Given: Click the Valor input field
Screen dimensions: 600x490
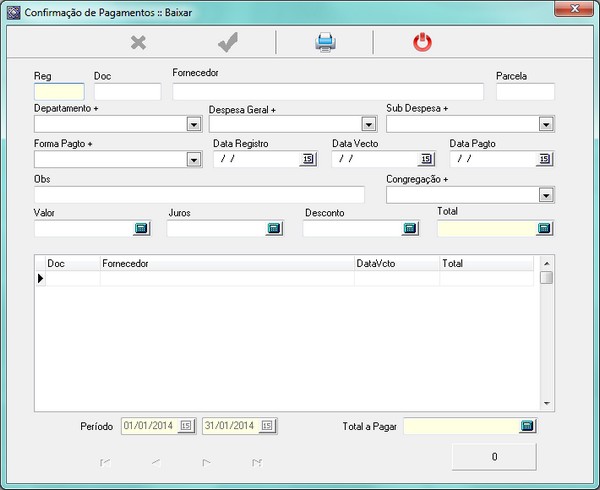Looking at the screenshot, I should [x=84, y=229].
